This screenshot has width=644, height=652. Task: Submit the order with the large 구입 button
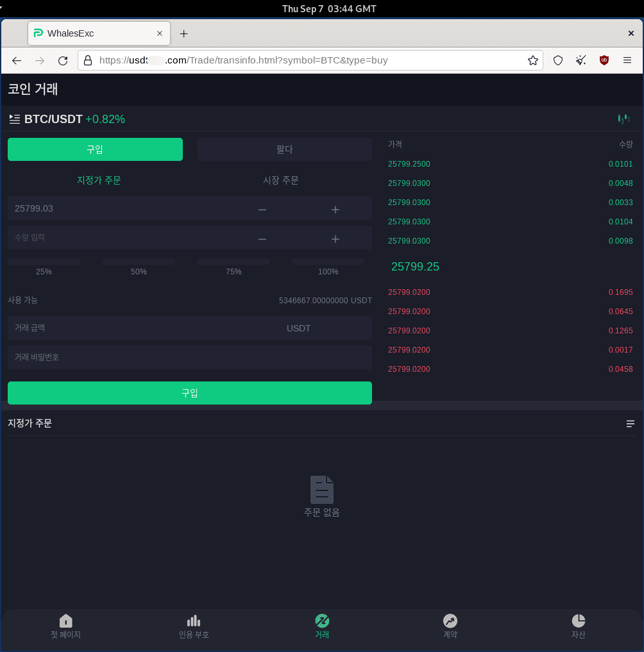190,393
